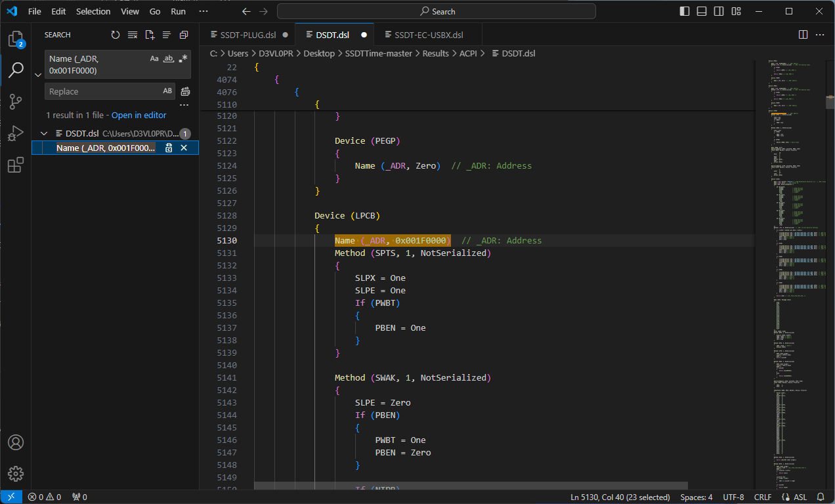Clear search results in the search panel

tap(133, 35)
